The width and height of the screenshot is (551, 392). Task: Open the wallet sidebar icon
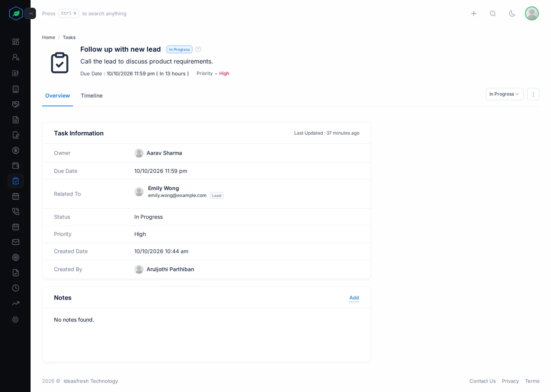coord(16,166)
